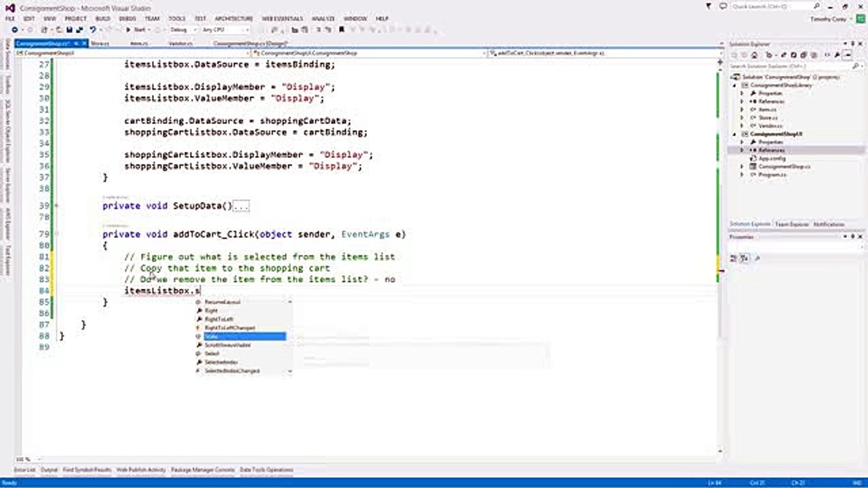Collapse the ConsignmentShopUI project node
Screen dimensions: 868x488
(x=735, y=134)
